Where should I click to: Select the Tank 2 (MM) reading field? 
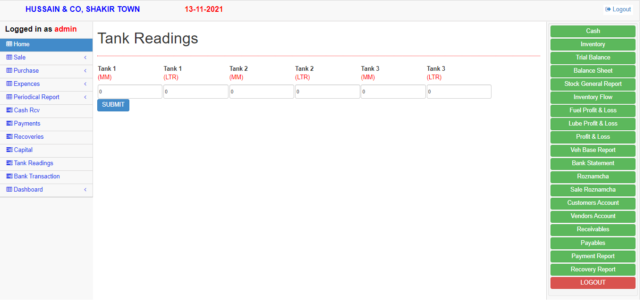click(262, 92)
